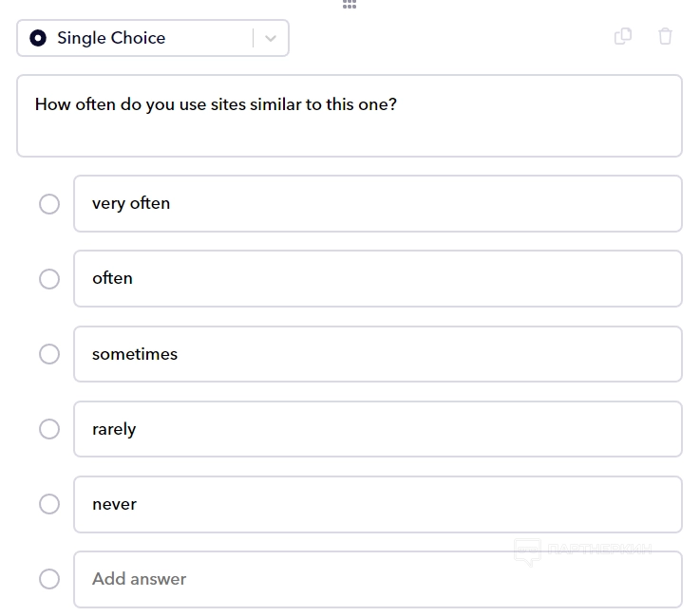700x616 pixels.
Task: Click the radio beside Add answer
Action: (49, 579)
